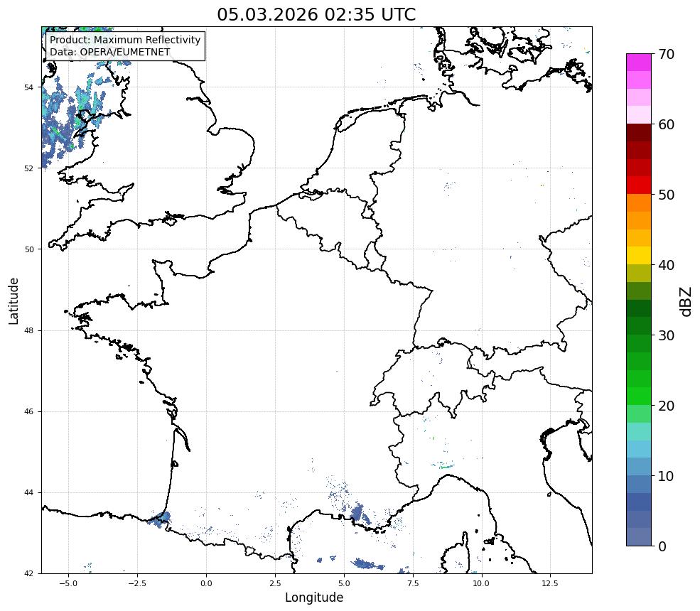The height and width of the screenshot is (611, 700).
Task: Click latitude tick label 50
Action: pyautogui.click(x=28, y=249)
